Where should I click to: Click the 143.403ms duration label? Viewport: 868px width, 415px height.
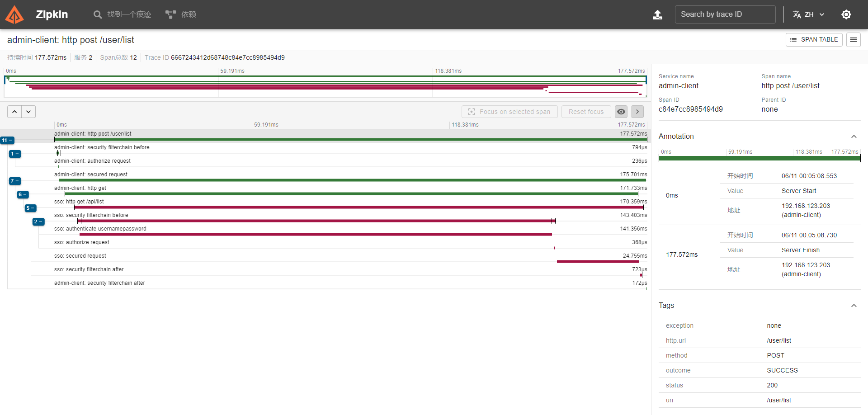pos(633,215)
